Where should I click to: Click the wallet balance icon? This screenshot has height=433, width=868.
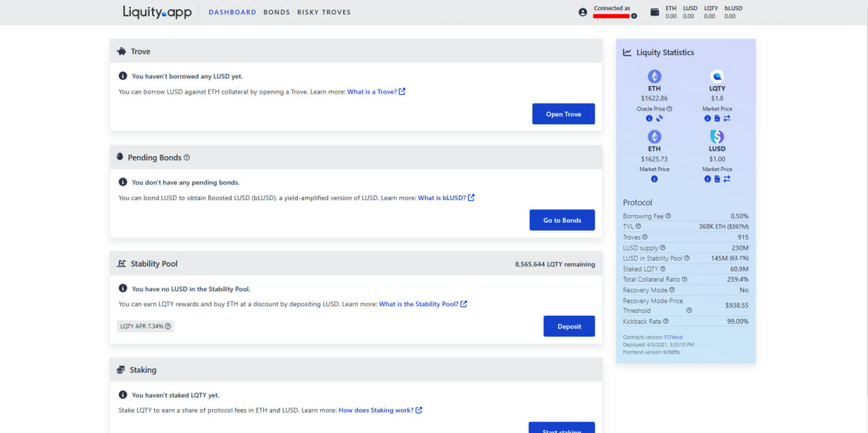[654, 12]
